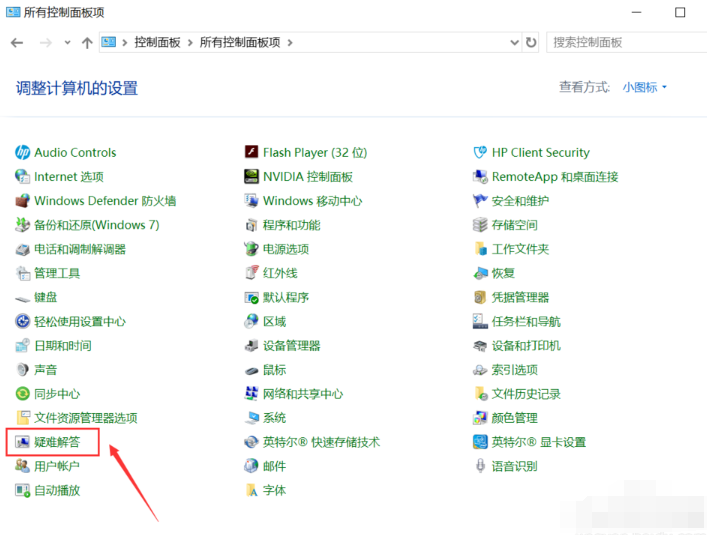Image resolution: width=707 pixels, height=535 pixels.
Task: Click 控制面板 in the address breadcrumb
Action: (x=160, y=42)
